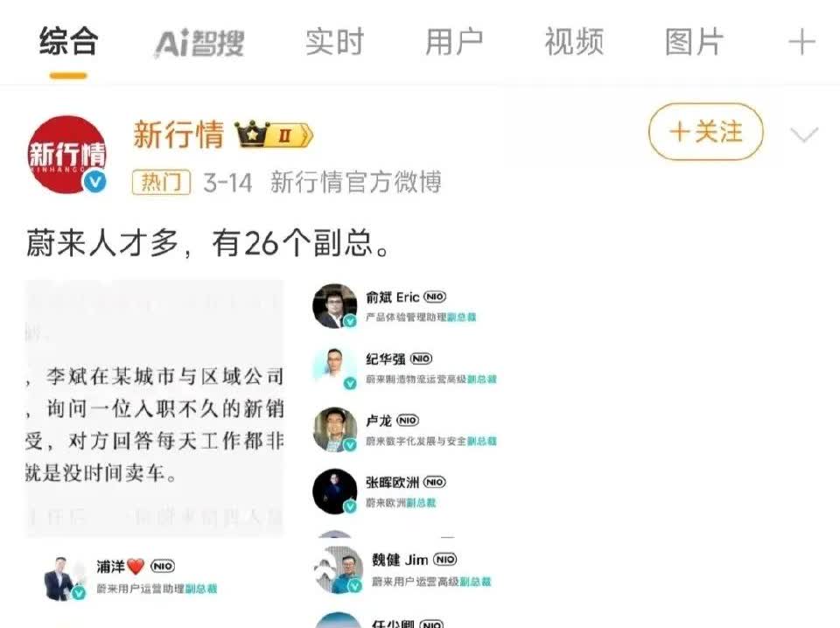Open 卢龙's profile photo
This screenshot has width=840, height=628.
click(x=335, y=429)
